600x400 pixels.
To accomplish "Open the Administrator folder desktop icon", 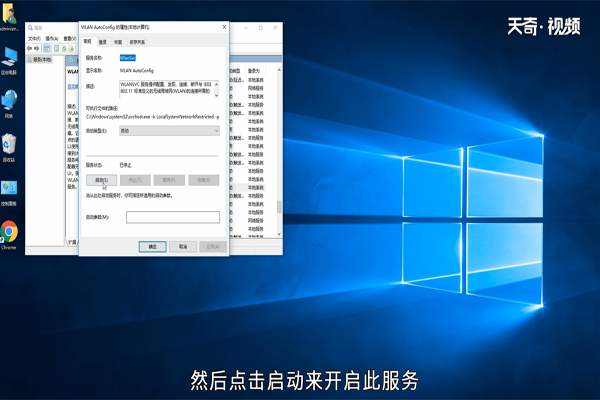I will click(9, 17).
